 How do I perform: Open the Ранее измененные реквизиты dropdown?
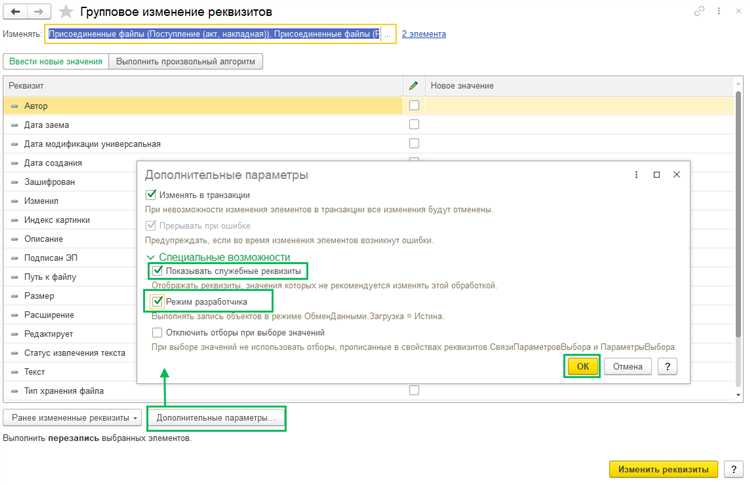[x=72, y=418]
